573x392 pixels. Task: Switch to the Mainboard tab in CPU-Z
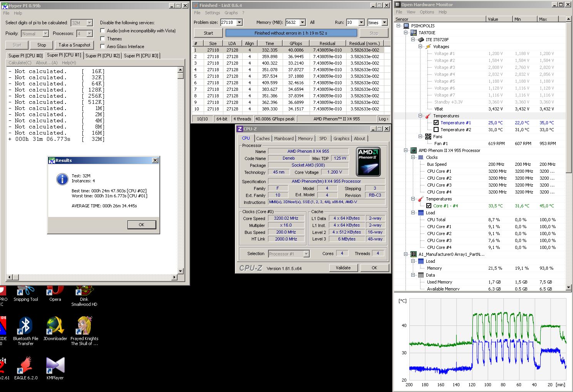click(x=284, y=138)
